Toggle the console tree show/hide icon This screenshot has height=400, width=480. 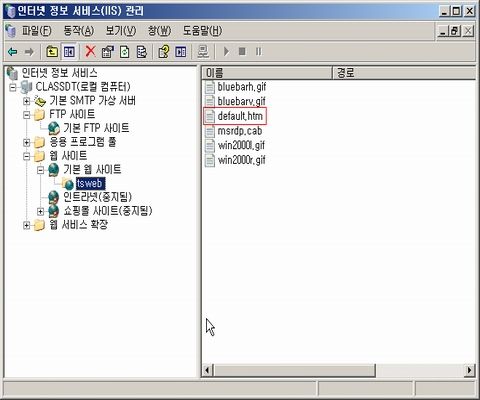69,52
